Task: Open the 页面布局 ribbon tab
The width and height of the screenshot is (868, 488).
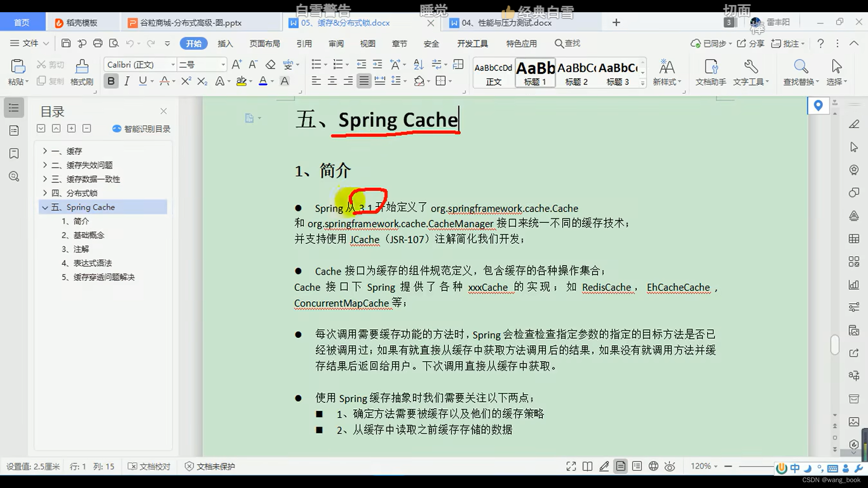Action: (x=265, y=43)
